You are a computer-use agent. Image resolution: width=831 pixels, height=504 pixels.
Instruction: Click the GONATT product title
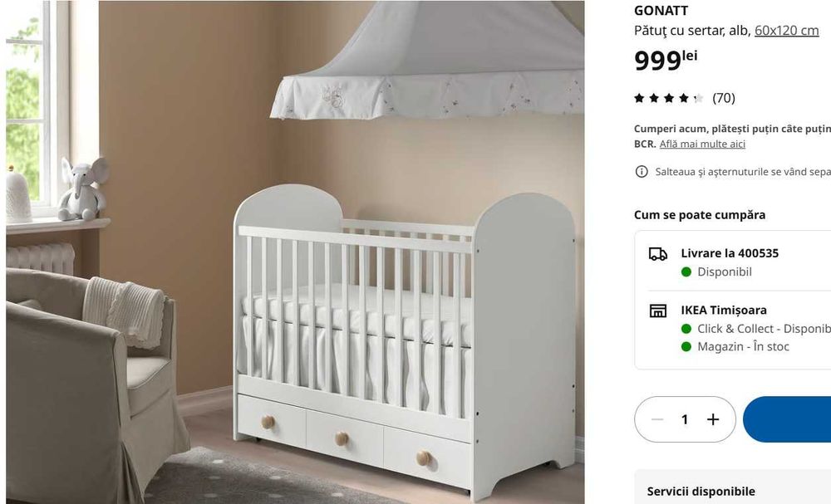coord(661,11)
